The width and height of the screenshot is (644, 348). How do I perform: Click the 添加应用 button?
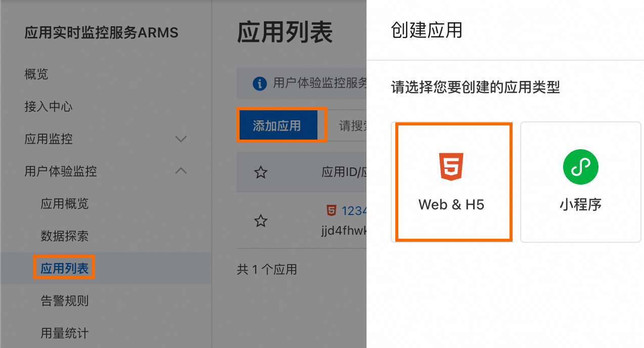pyautogui.click(x=277, y=125)
